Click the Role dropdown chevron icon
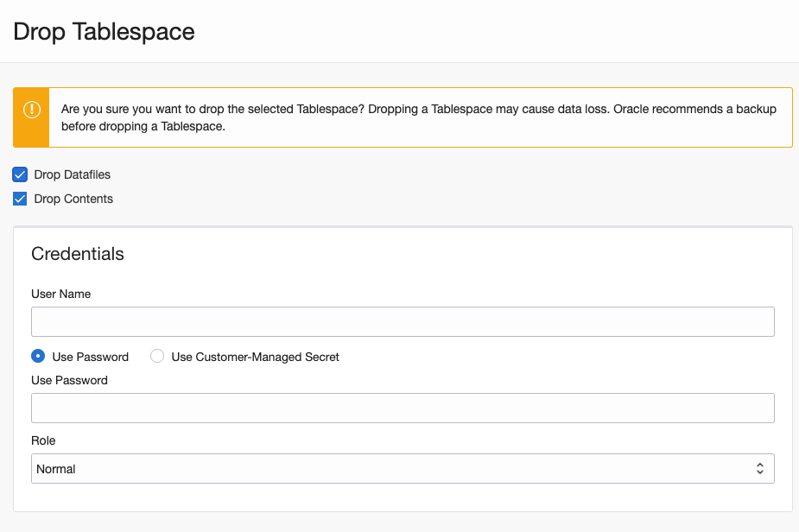 760,468
